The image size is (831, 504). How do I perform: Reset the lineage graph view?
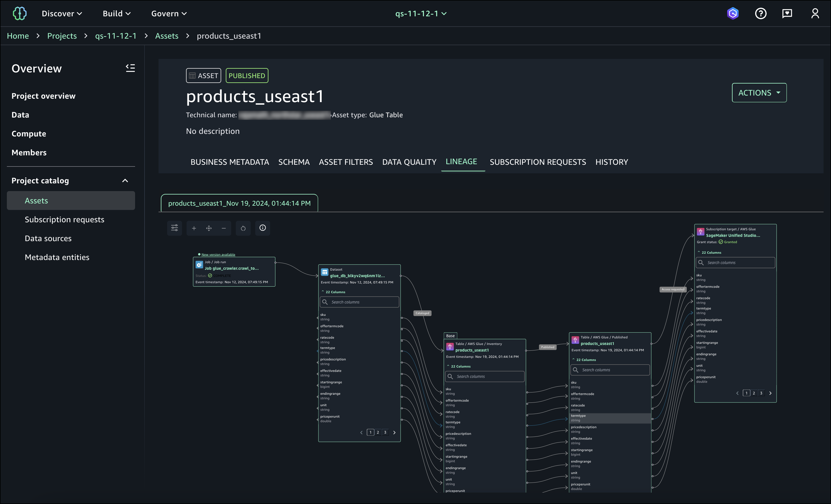tap(243, 228)
